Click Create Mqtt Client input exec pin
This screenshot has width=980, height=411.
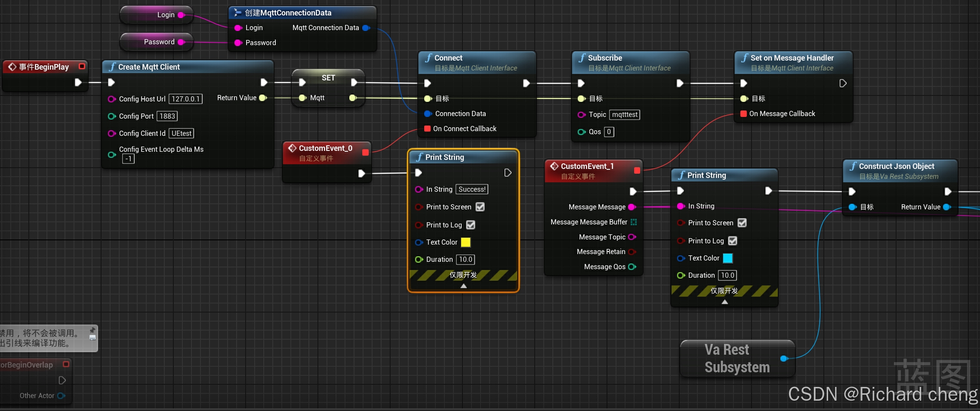point(111,82)
